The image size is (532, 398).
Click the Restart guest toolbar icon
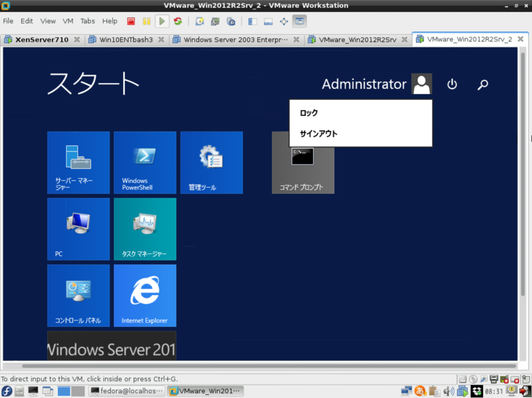[178, 21]
